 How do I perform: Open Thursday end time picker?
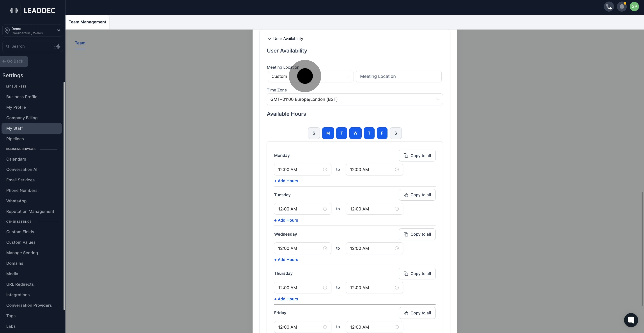(374, 288)
